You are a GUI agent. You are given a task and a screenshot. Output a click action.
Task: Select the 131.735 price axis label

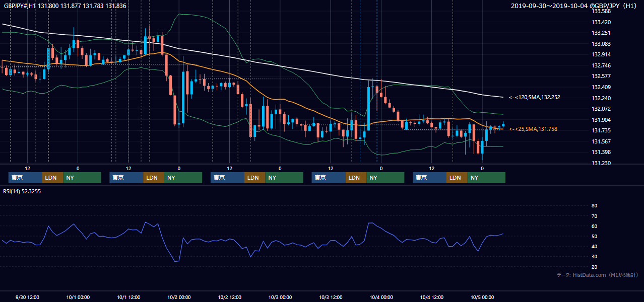601,130
